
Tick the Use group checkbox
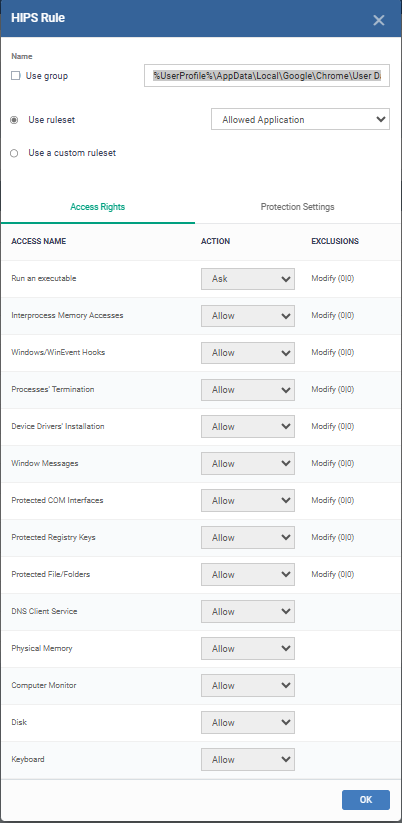pyautogui.click(x=16, y=76)
